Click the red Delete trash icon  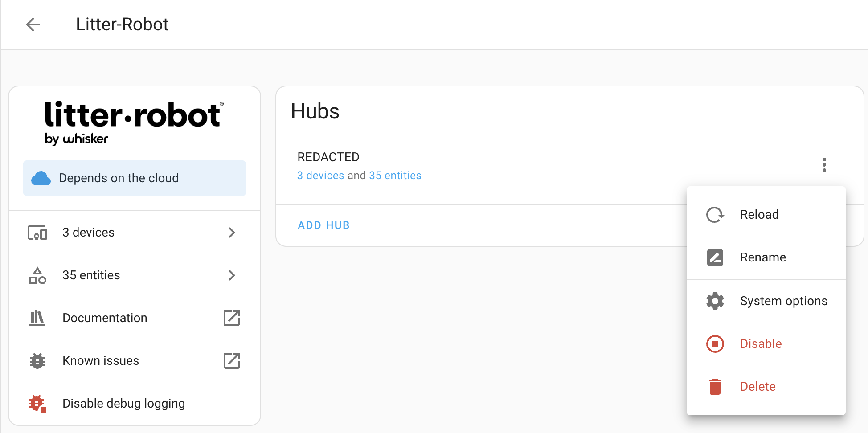(x=715, y=387)
